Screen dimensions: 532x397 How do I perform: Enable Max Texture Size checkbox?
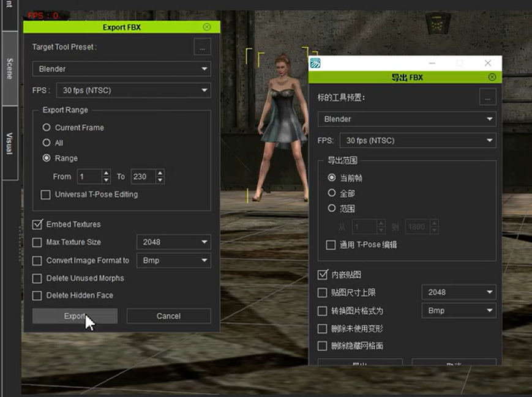pyautogui.click(x=37, y=242)
